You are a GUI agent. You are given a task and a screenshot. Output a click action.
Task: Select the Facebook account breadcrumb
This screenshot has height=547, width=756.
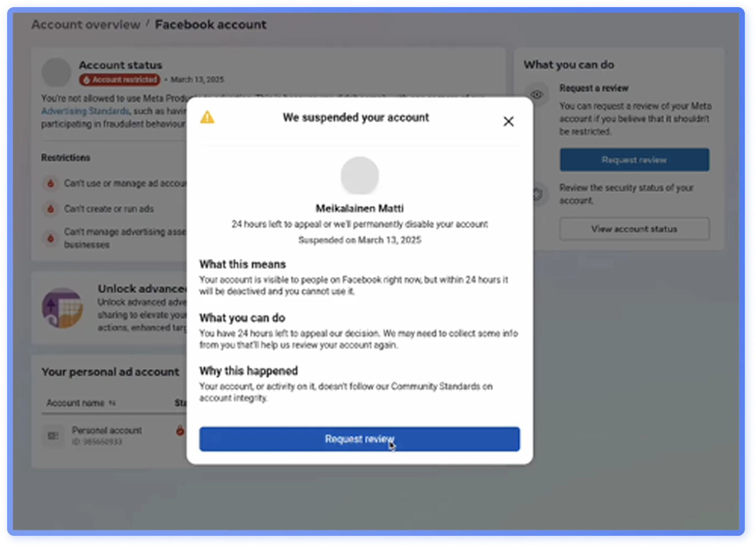click(210, 24)
